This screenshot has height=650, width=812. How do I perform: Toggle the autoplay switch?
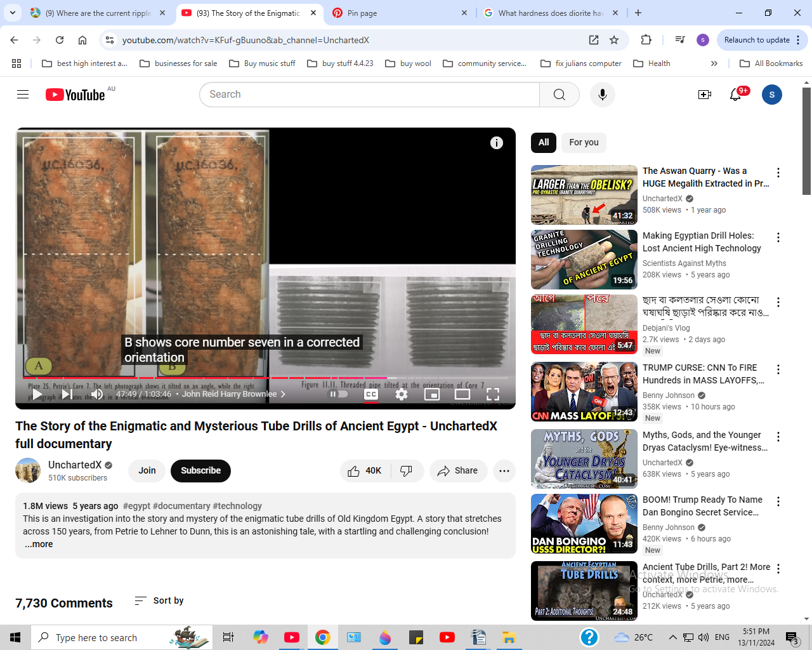[x=338, y=394]
